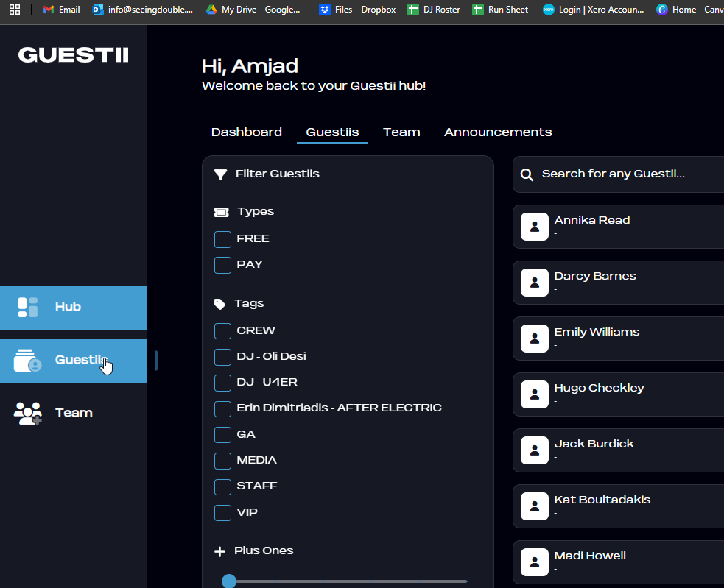Open Madi Howell guest entry
Screen dimensions: 724x588
[618, 562]
